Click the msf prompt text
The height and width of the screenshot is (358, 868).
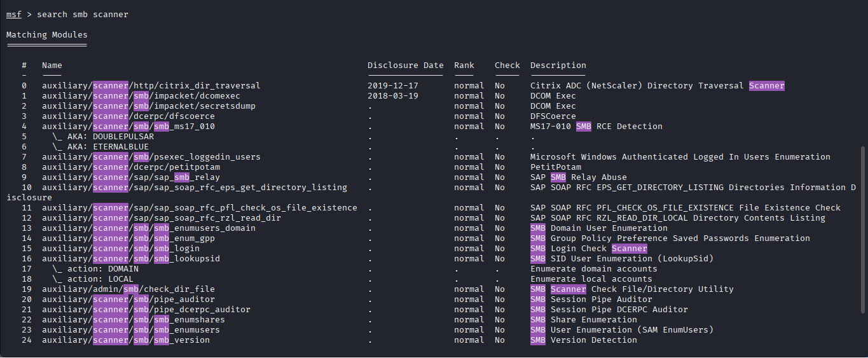point(14,15)
